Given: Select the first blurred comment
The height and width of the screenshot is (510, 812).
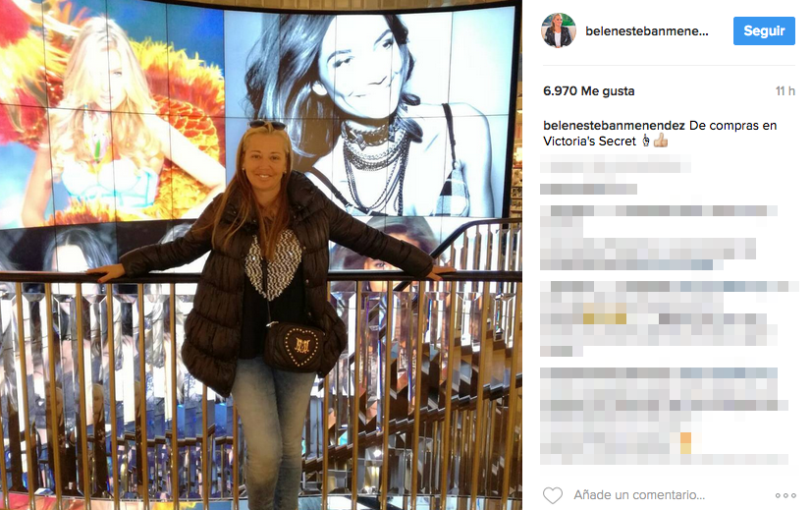Looking at the screenshot, I should (616, 175).
